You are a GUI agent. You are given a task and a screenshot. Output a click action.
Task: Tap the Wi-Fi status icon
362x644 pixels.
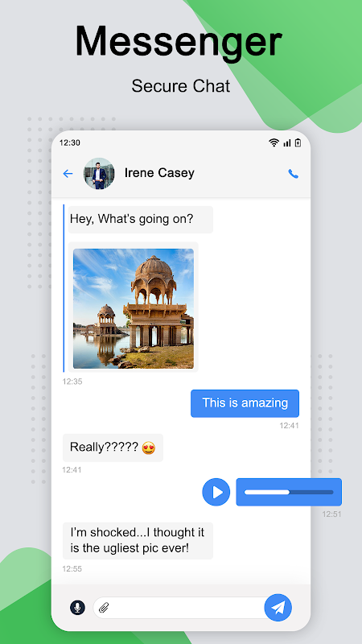(x=274, y=142)
